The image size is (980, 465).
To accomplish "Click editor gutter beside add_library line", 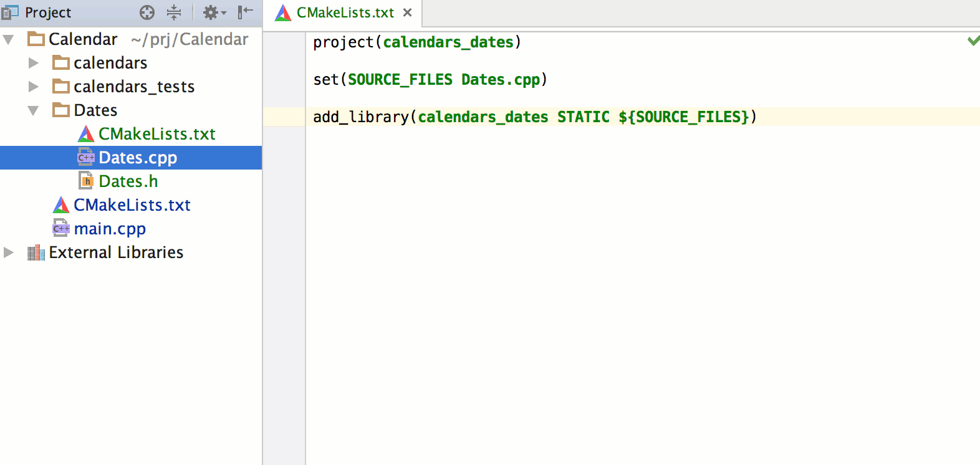I will pos(284,117).
